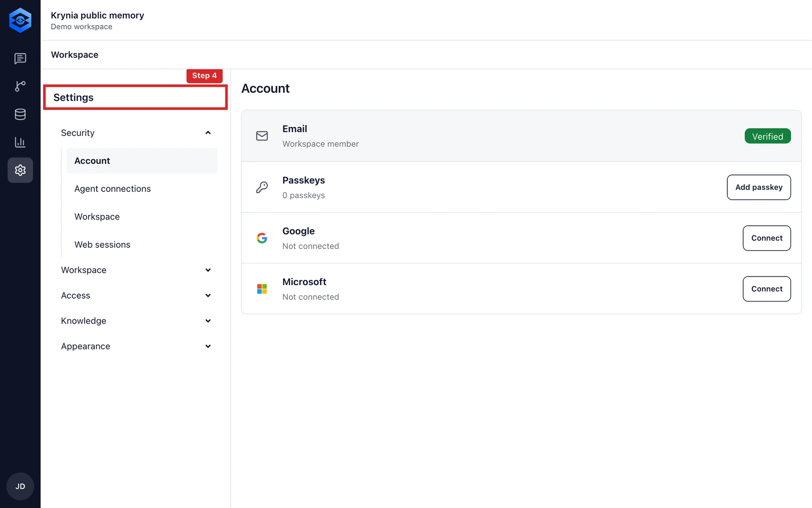
Task: Expand the Appearance section chevron
Action: click(208, 346)
